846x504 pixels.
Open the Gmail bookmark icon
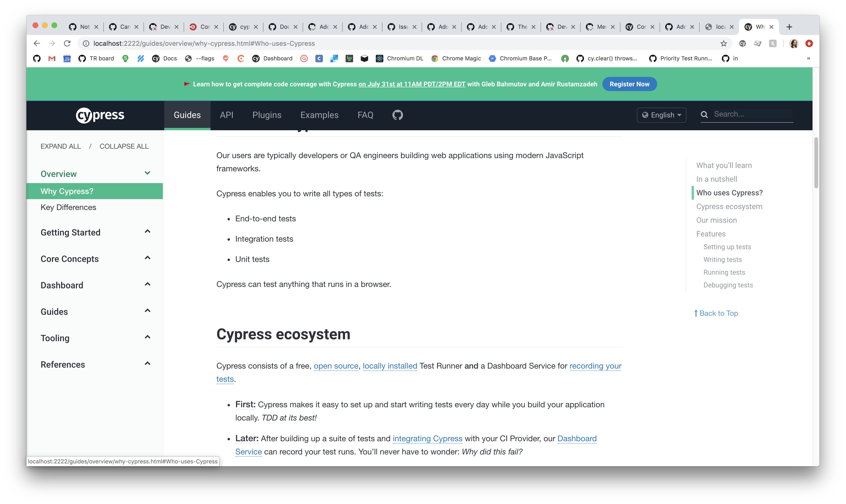[x=52, y=59]
